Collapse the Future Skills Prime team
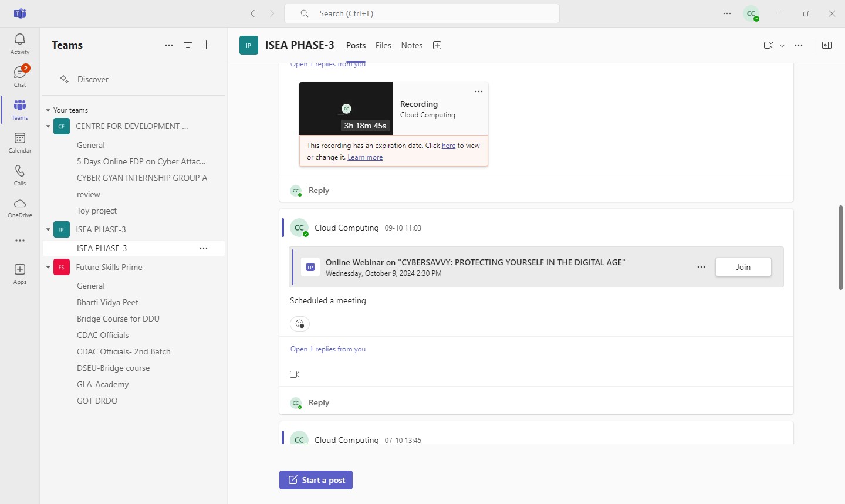The image size is (845, 504). [x=48, y=267]
